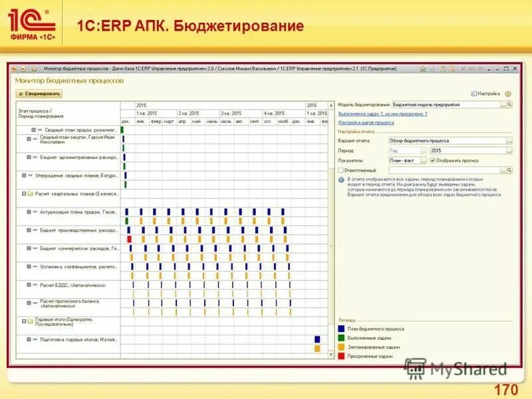Click the title bar dropdown arrow menu

pyautogui.click(x=489, y=69)
